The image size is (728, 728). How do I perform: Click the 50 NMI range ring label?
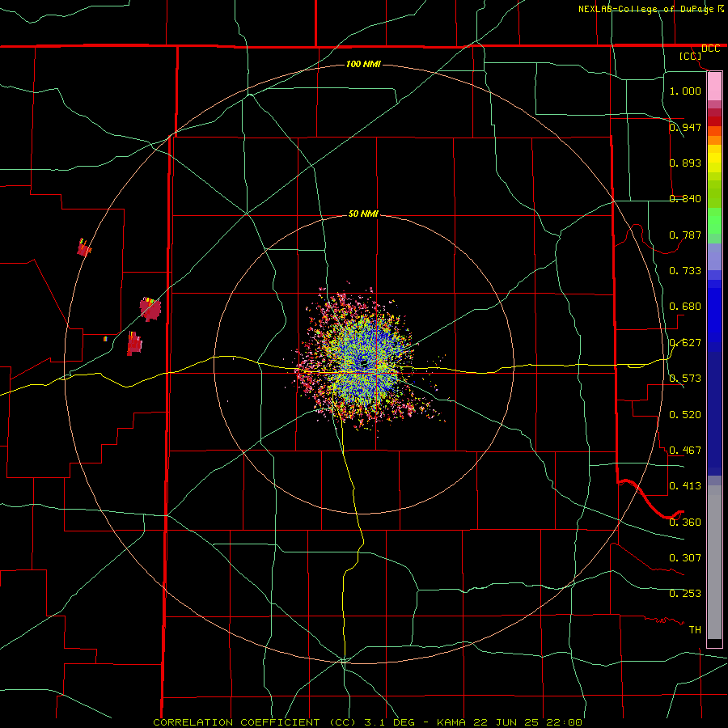point(363,214)
